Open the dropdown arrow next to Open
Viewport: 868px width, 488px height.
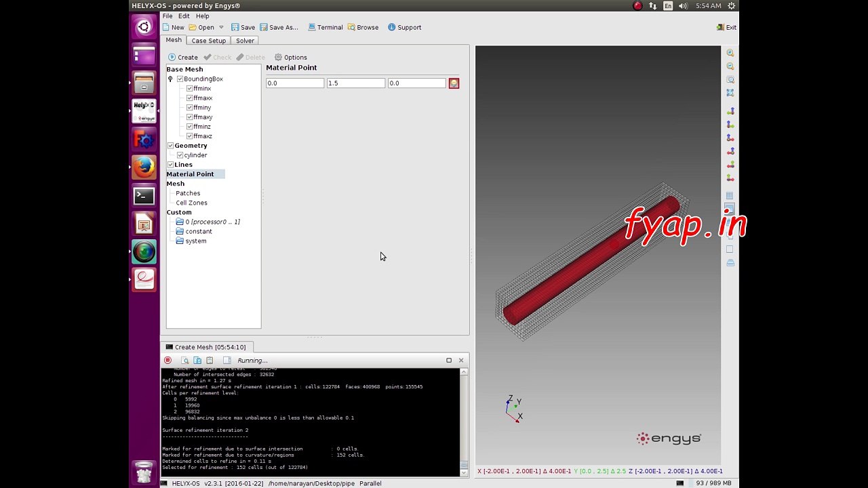coord(221,28)
